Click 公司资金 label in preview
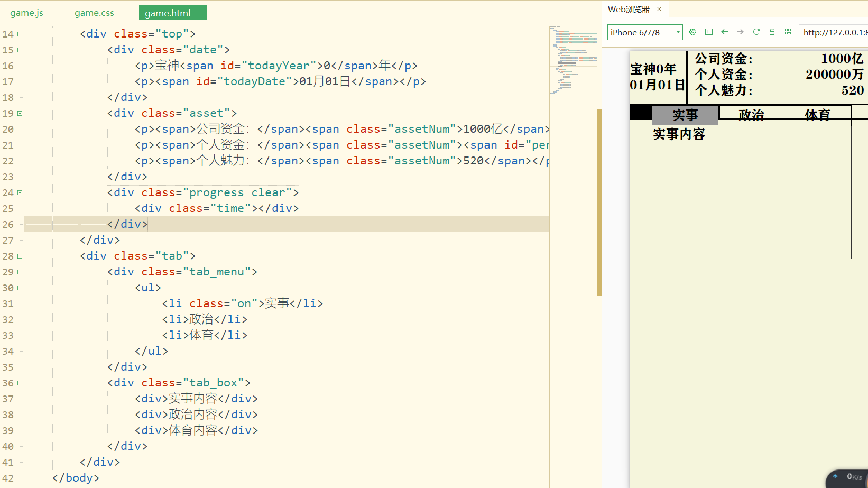The image size is (868, 488). (724, 59)
